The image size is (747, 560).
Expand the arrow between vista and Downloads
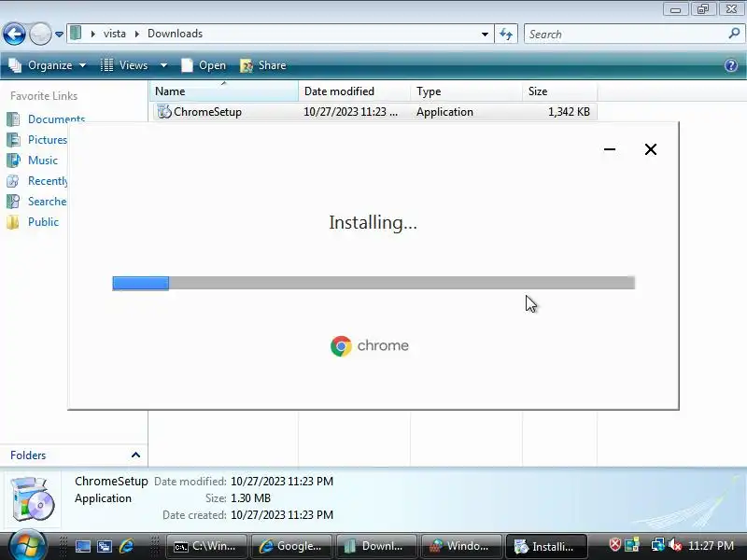point(136,34)
